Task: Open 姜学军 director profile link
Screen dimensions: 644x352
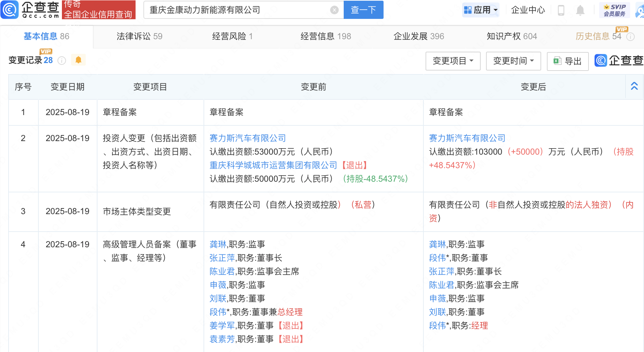Action: pyautogui.click(x=222, y=326)
